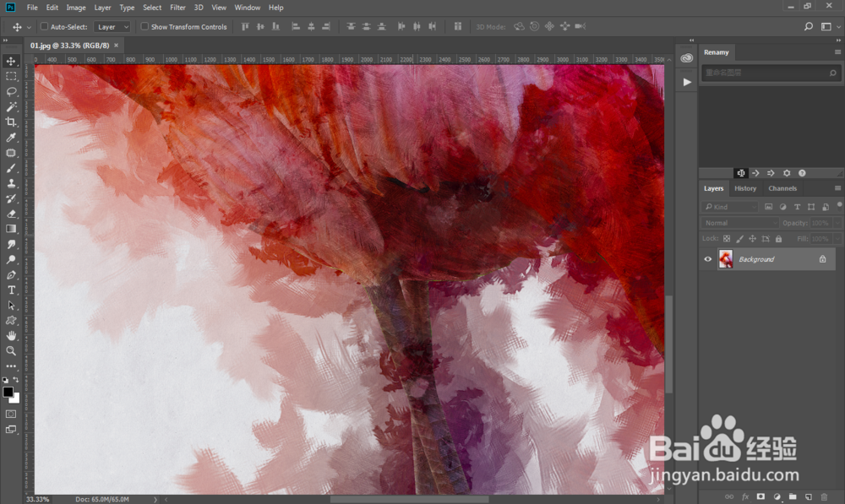
Task: Hide the Background layer eye icon
Action: point(707,259)
